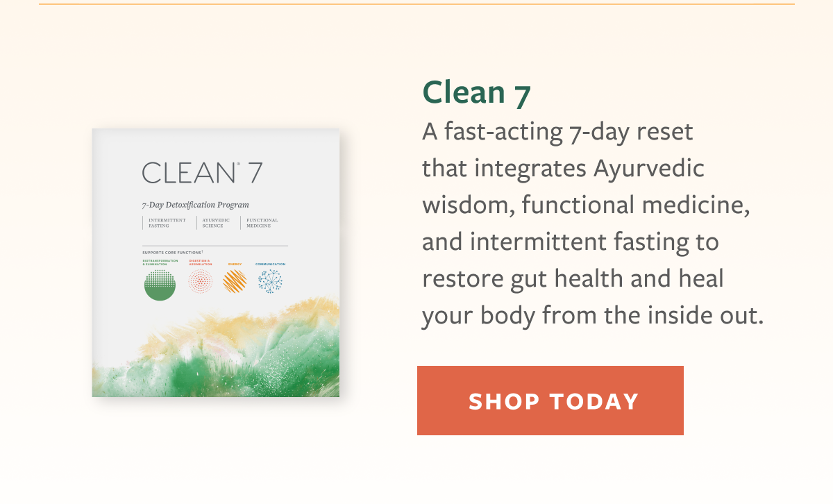
Task: Click 'Supports Core Functions' on the box
Action: [x=172, y=253]
